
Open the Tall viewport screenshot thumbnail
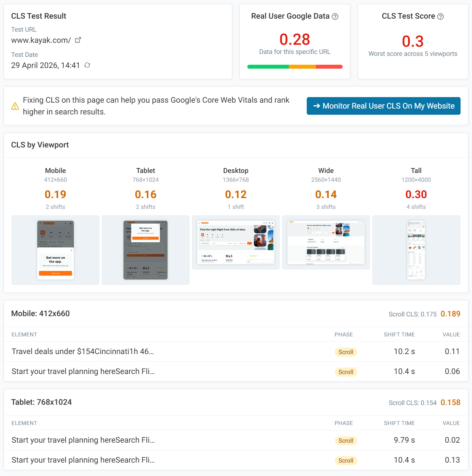click(416, 250)
